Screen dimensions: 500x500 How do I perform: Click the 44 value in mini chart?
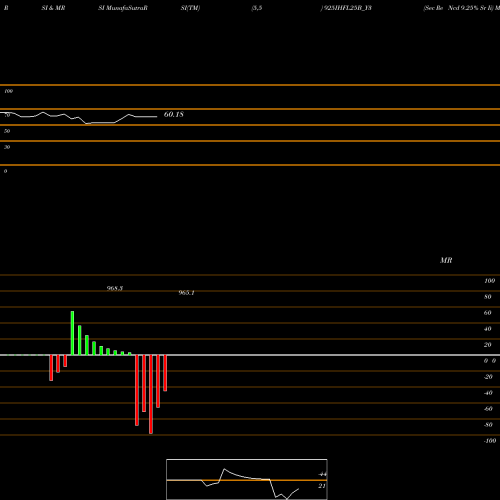point(322,474)
